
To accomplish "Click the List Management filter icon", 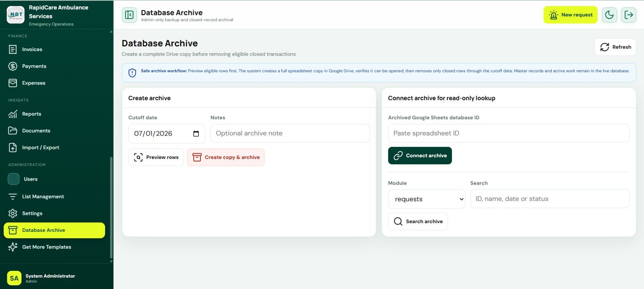I will 13,196.
